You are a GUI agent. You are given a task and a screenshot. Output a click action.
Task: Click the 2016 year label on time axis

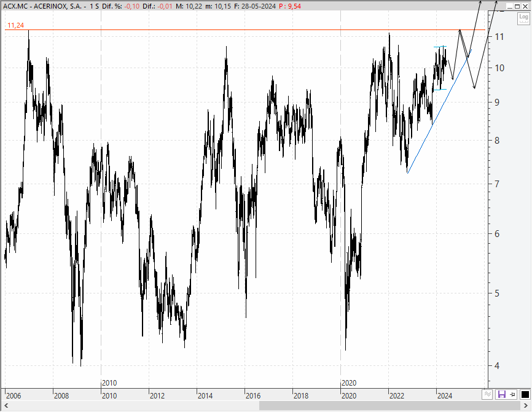click(x=253, y=395)
